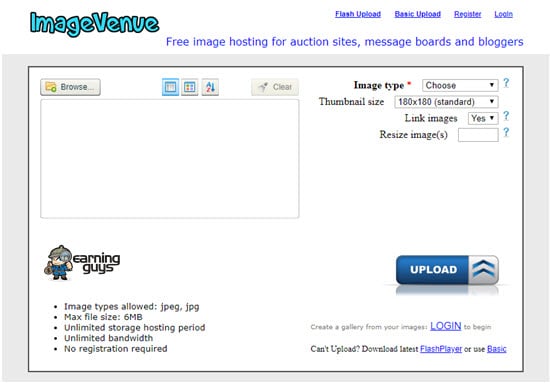Screen dimensions: 550x383
Task: Focus the Resize image(s) input field
Action: (478, 135)
